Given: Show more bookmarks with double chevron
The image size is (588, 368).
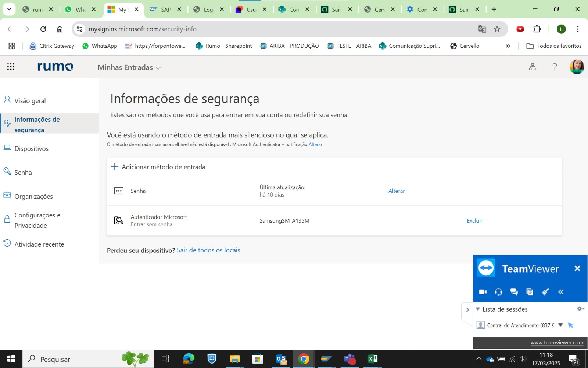Looking at the screenshot, I should tap(508, 46).
